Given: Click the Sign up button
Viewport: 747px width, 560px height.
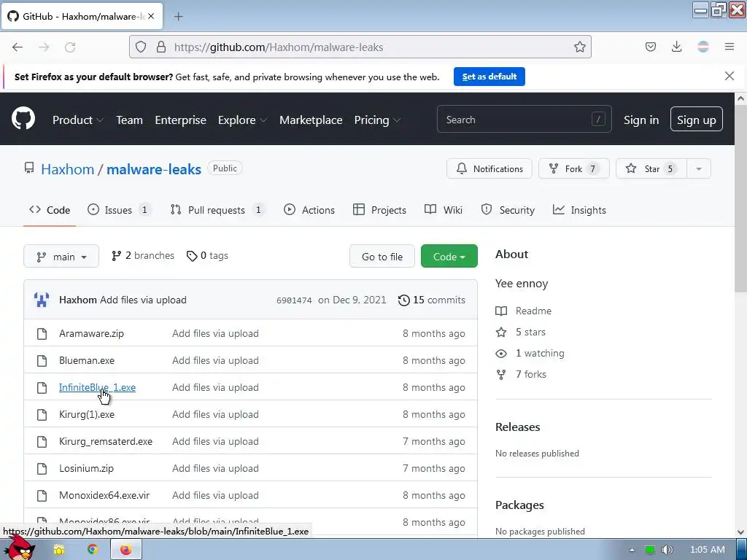Looking at the screenshot, I should (696, 120).
